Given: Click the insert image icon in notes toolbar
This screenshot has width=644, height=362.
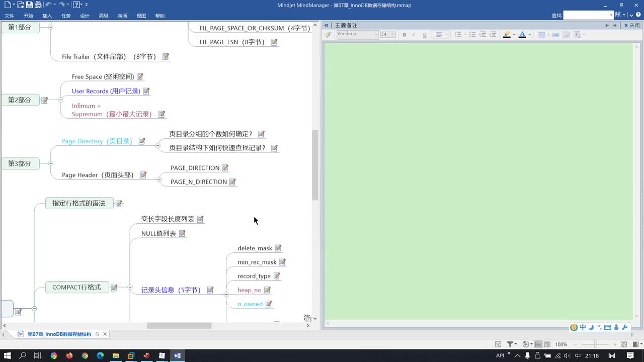Looking at the screenshot, I should pyautogui.click(x=566, y=35).
